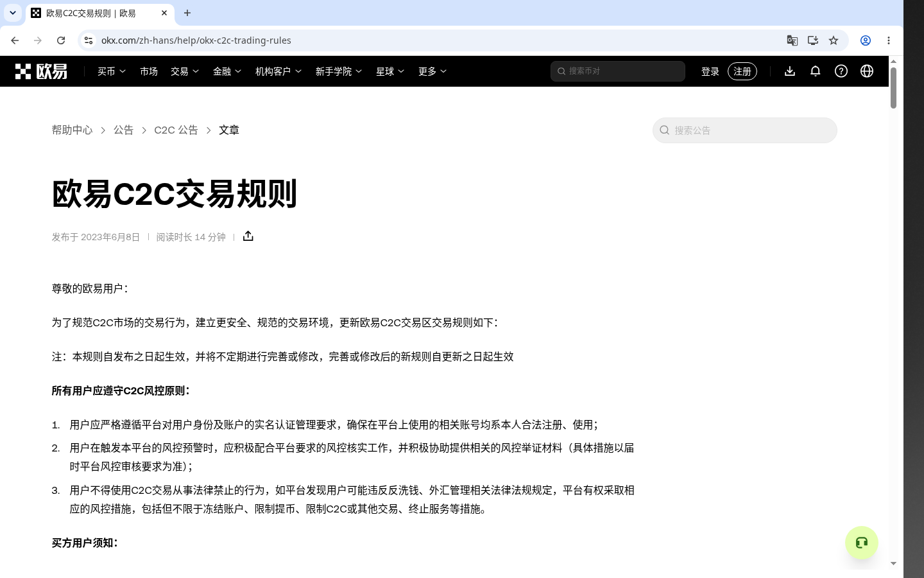The width and height of the screenshot is (924, 578).
Task: Open the 市场 menu item
Action: [149, 71]
